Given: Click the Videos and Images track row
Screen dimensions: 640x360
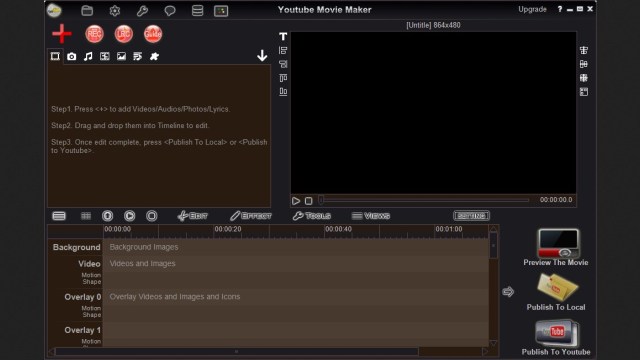Looking at the screenshot, I should point(296,264).
